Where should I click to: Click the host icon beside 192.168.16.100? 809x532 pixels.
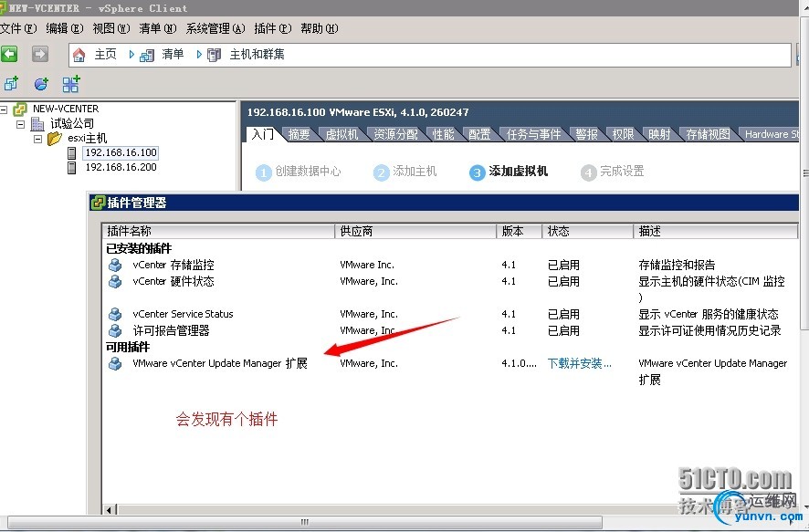(72, 152)
